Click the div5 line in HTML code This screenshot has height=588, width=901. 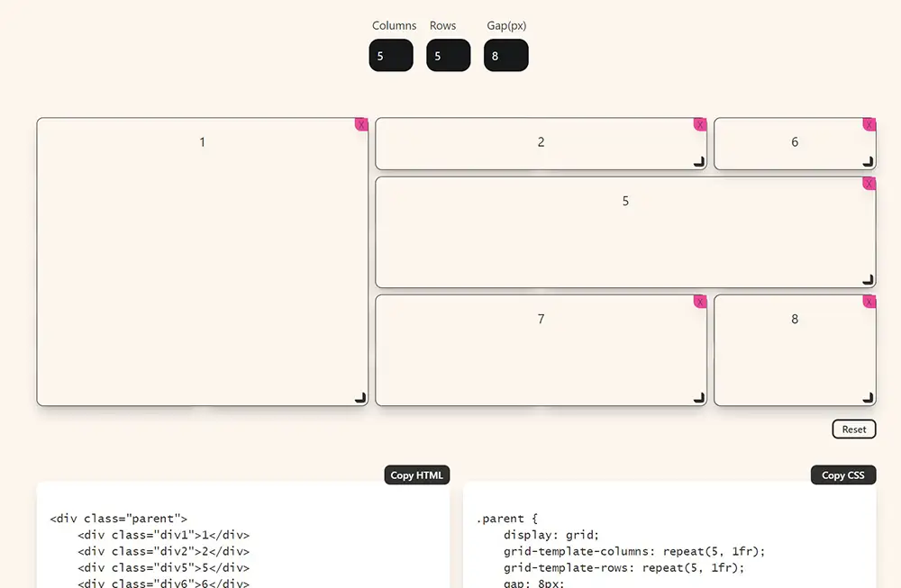164,568
